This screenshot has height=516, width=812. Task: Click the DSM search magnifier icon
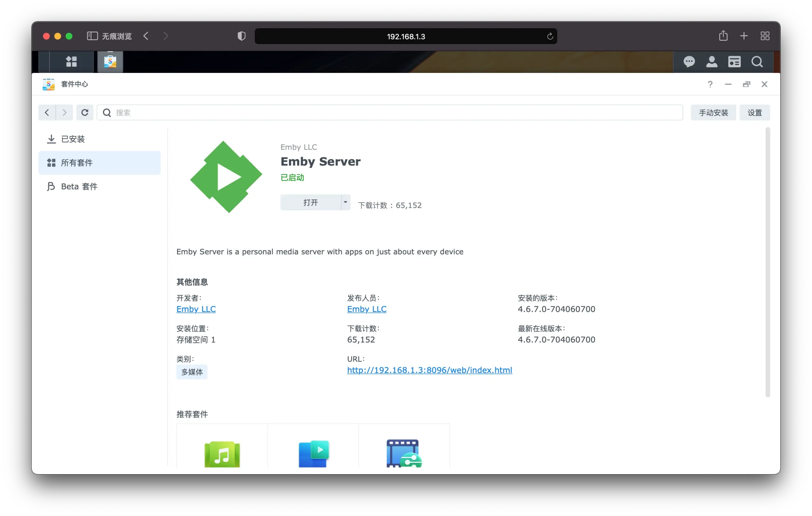pos(757,62)
